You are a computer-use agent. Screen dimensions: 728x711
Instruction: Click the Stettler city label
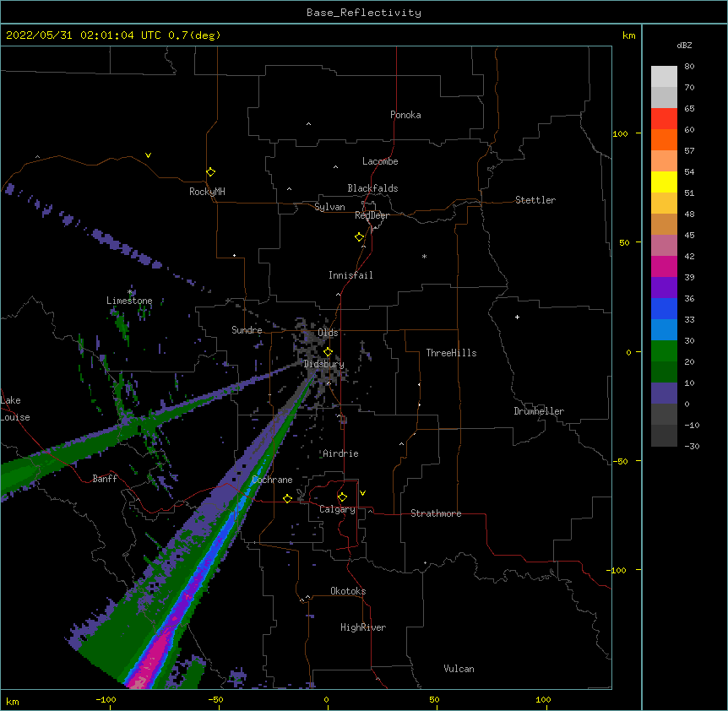(x=535, y=200)
